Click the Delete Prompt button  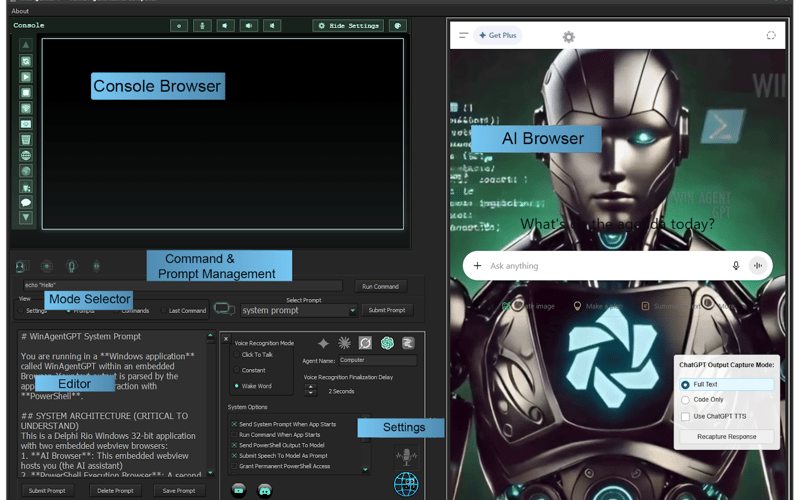[x=115, y=490]
